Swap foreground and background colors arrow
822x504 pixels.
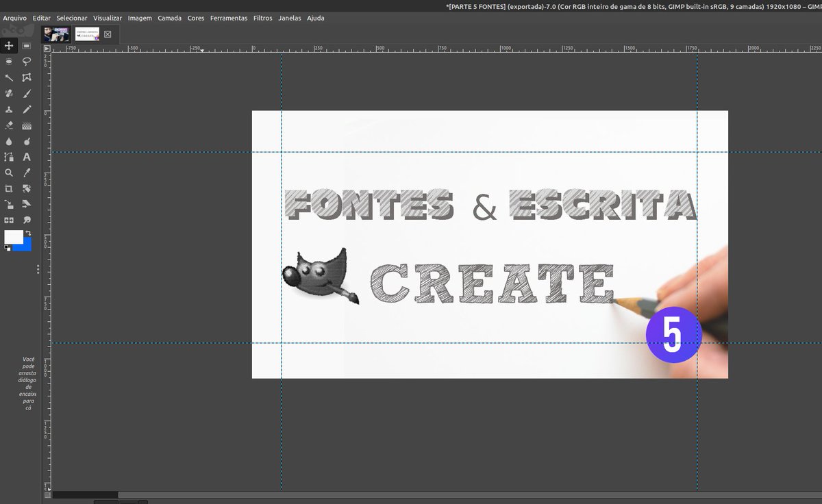click(29, 234)
